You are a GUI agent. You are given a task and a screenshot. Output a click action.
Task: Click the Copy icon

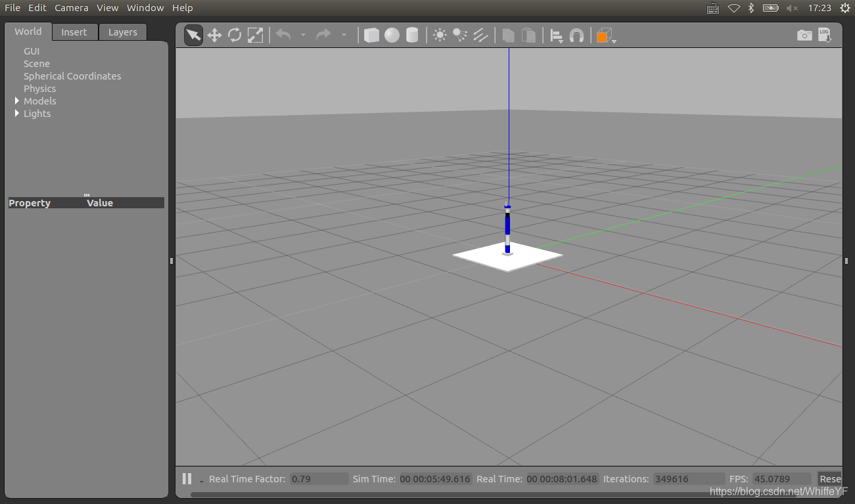click(x=508, y=35)
